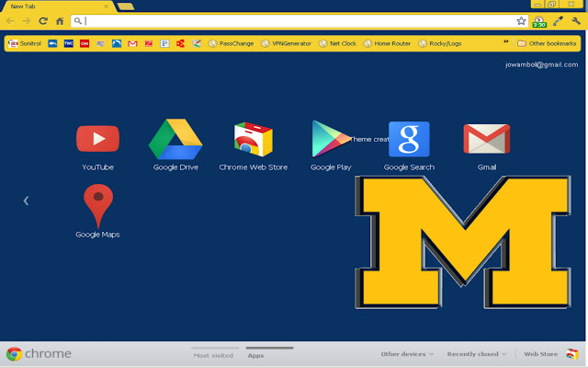The height and width of the screenshot is (368, 588).
Task: Open the CNN bookmark icon
Action: pyautogui.click(x=85, y=43)
